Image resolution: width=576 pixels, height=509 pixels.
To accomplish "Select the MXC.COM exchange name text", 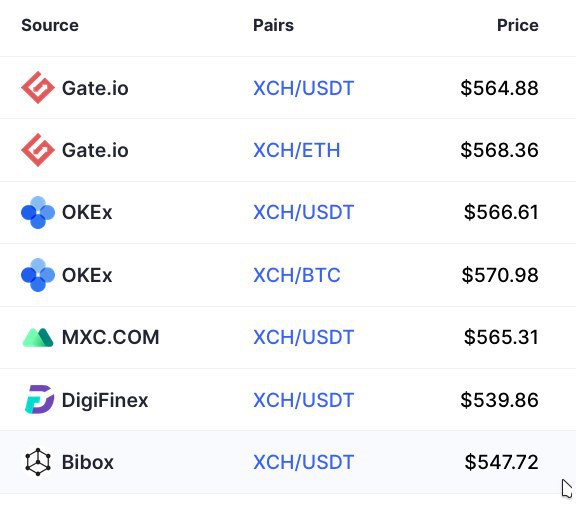I will pyautogui.click(x=111, y=337).
